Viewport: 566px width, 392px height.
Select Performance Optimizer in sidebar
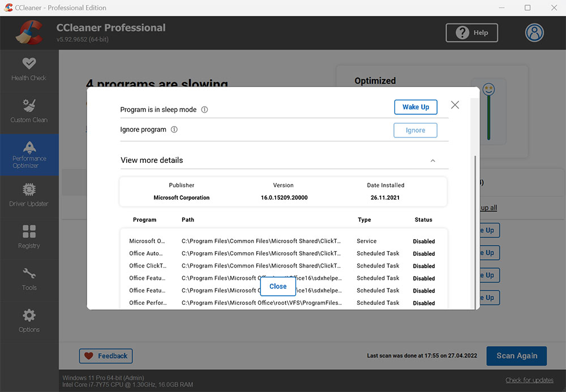pos(29,154)
